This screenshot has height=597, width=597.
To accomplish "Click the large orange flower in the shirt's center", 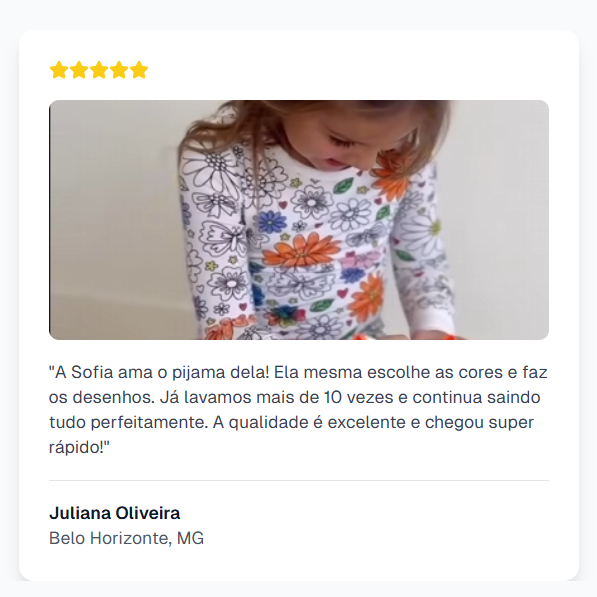I will [x=301, y=249].
